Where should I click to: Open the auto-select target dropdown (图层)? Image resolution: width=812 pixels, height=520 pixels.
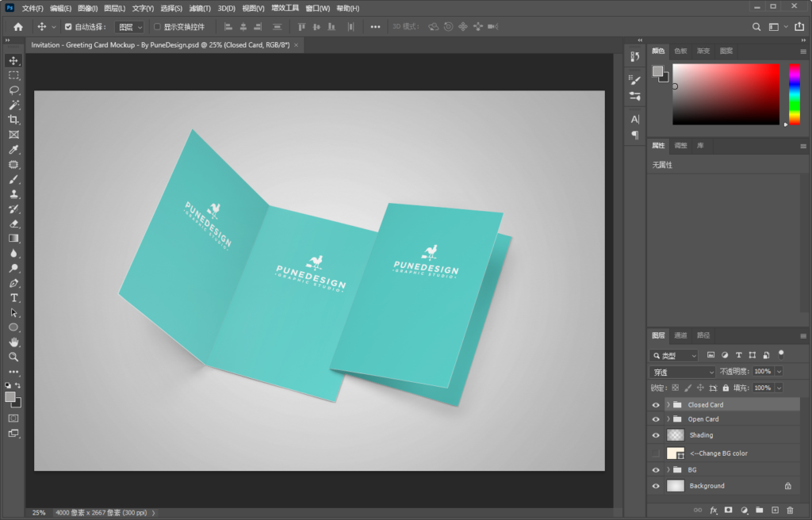click(x=129, y=27)
